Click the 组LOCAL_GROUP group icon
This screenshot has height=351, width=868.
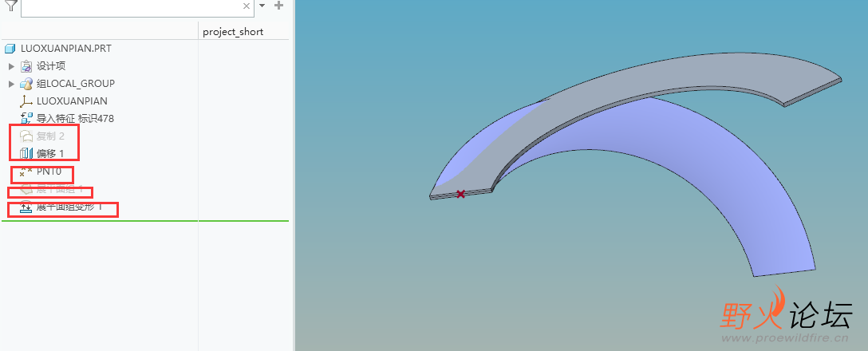click(26, 84)
